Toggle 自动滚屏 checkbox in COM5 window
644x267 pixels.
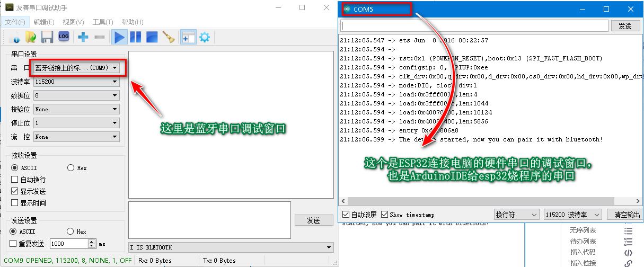tap(346, 215)
